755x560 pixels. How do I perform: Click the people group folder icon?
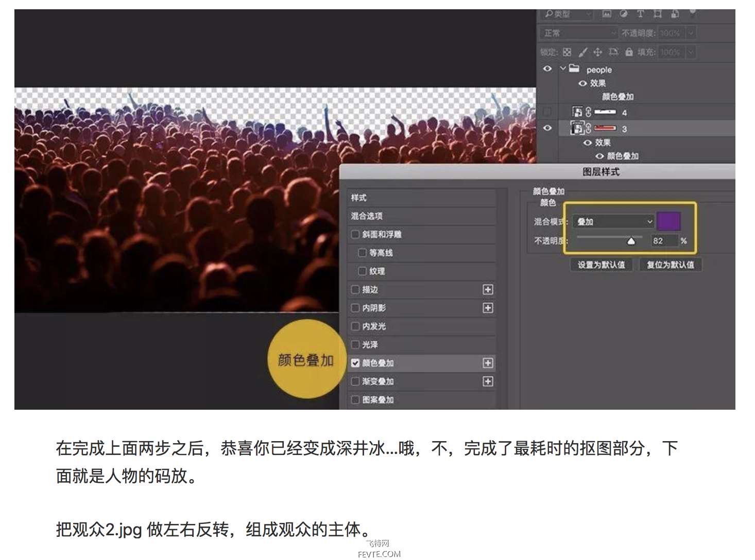point(574,68)
